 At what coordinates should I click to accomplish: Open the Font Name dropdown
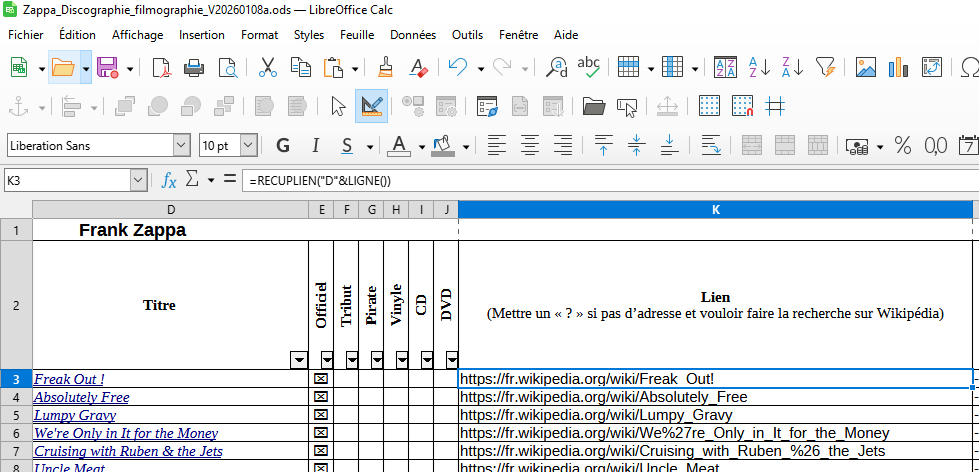coord(182,145)
